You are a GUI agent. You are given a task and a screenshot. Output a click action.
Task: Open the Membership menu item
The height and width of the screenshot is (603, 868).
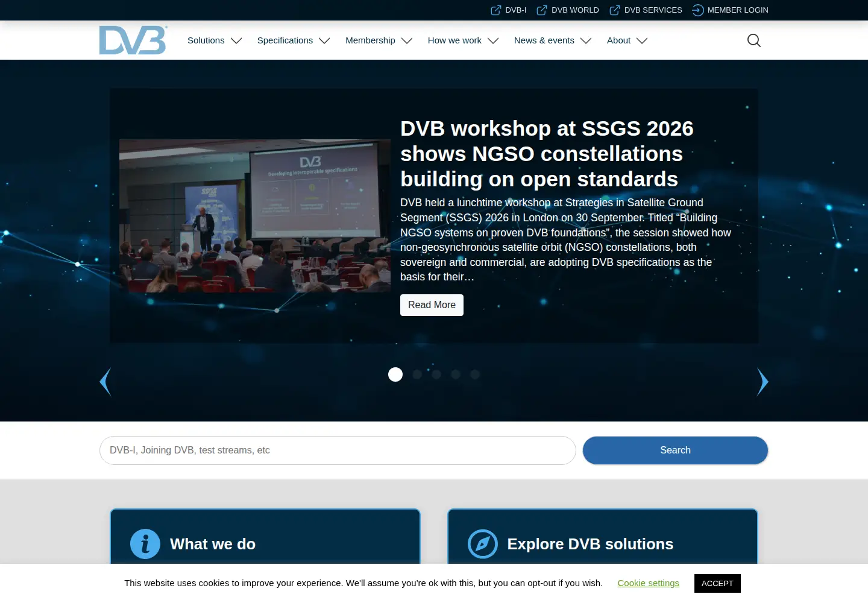[x=370, y=40]
